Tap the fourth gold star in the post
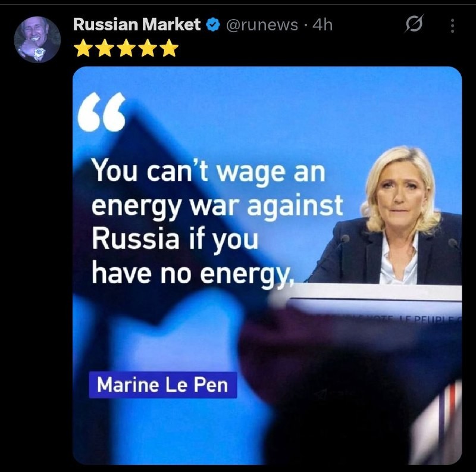476x472 pixels. tap(148, 48)
